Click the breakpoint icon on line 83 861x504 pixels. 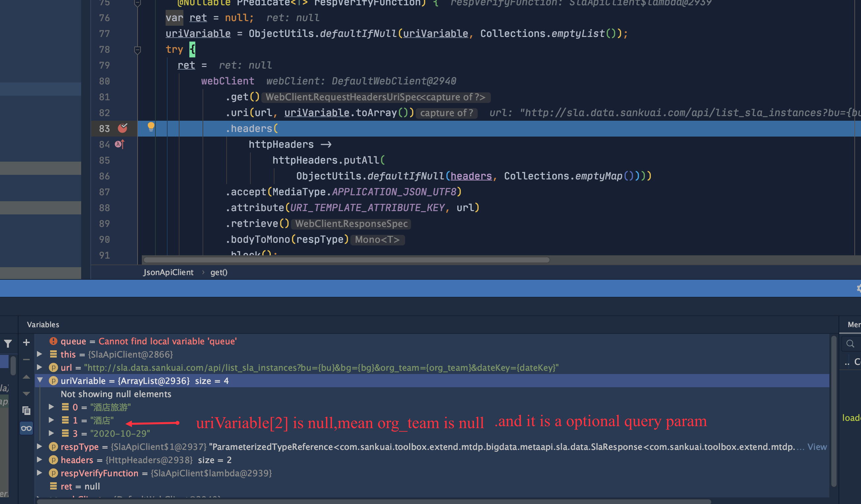(x=122, y=128)
